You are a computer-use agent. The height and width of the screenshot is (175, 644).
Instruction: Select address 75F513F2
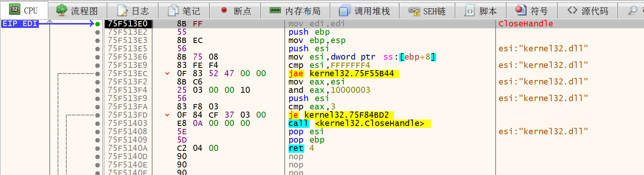click(x=128, y=82)
